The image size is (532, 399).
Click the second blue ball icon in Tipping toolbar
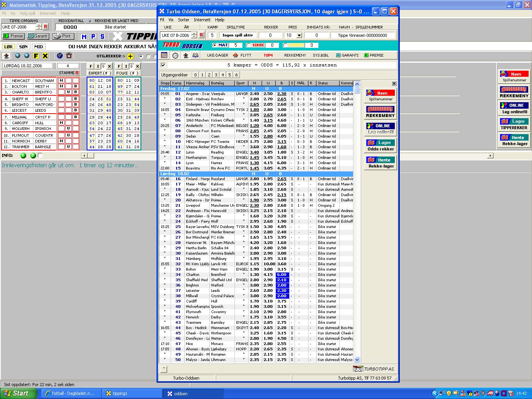[27, 56]
